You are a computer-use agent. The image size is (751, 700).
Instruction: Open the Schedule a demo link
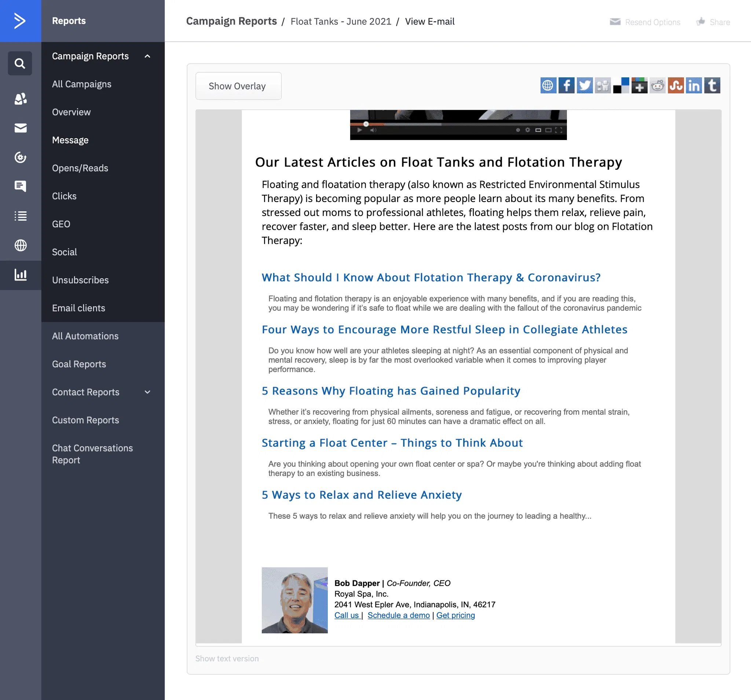point(398,615)
